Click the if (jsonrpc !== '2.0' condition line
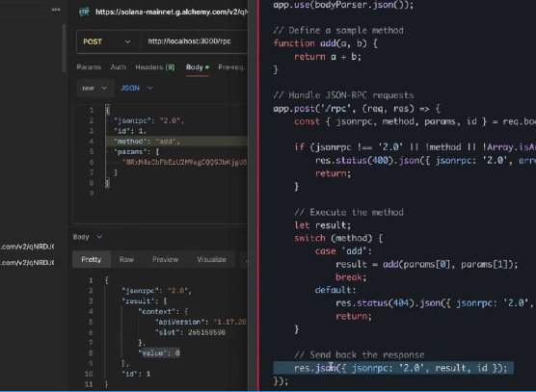Screen dimensions: 536x392 click(415, 147)
